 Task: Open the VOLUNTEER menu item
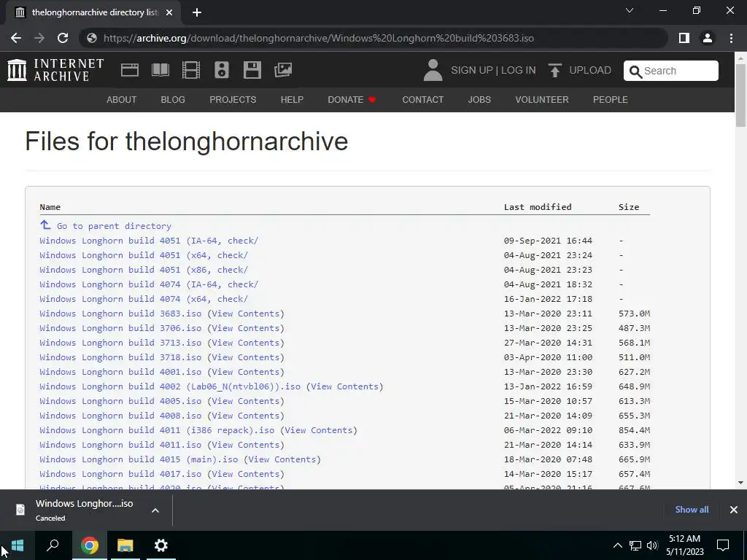coord(542,99)
